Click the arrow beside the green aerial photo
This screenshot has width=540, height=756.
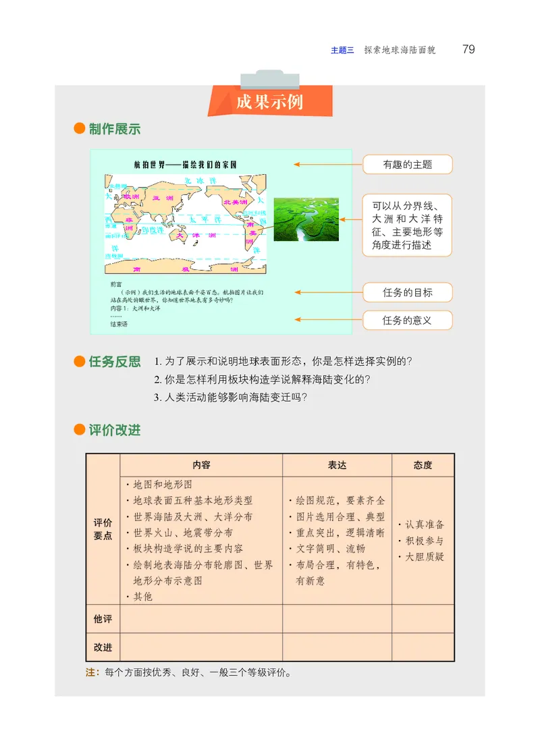(352, 218)
